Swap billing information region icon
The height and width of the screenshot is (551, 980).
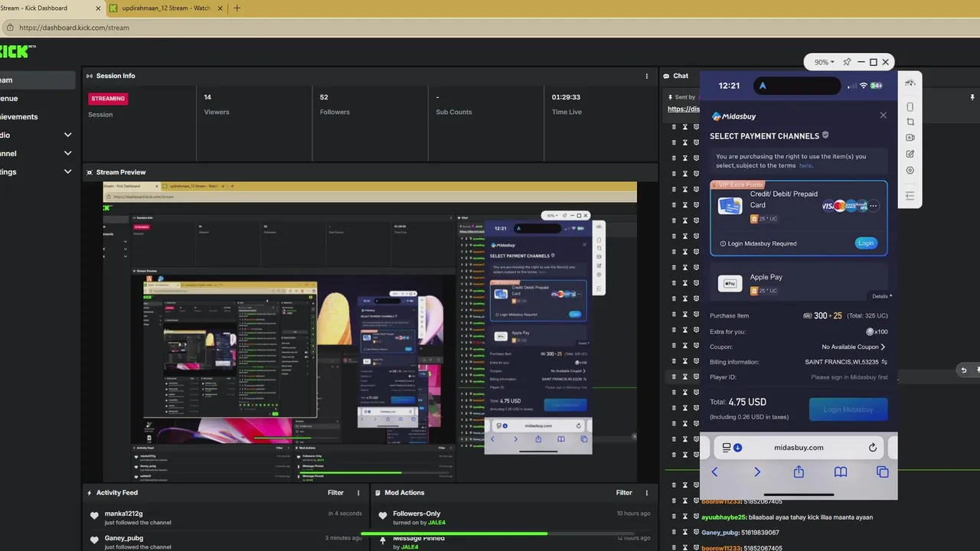tap(884, 362)
